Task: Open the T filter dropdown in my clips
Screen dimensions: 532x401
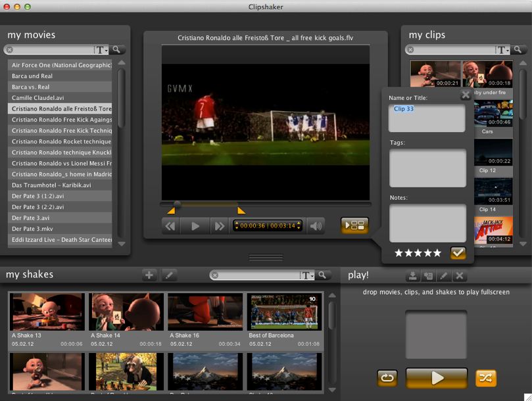Action: tap(503, 49)
